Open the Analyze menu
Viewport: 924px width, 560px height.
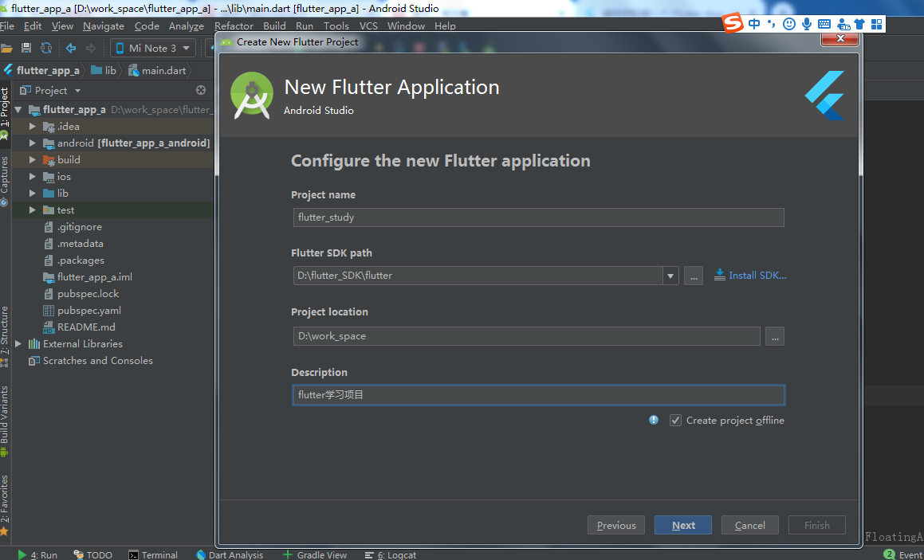click(x=187, y=26)
